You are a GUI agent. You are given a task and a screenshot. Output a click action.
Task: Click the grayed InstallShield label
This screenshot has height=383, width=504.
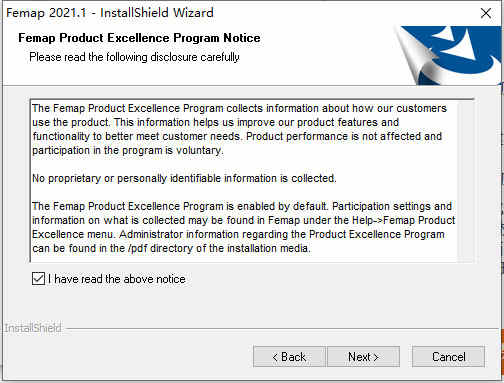(x=33, y=328)
